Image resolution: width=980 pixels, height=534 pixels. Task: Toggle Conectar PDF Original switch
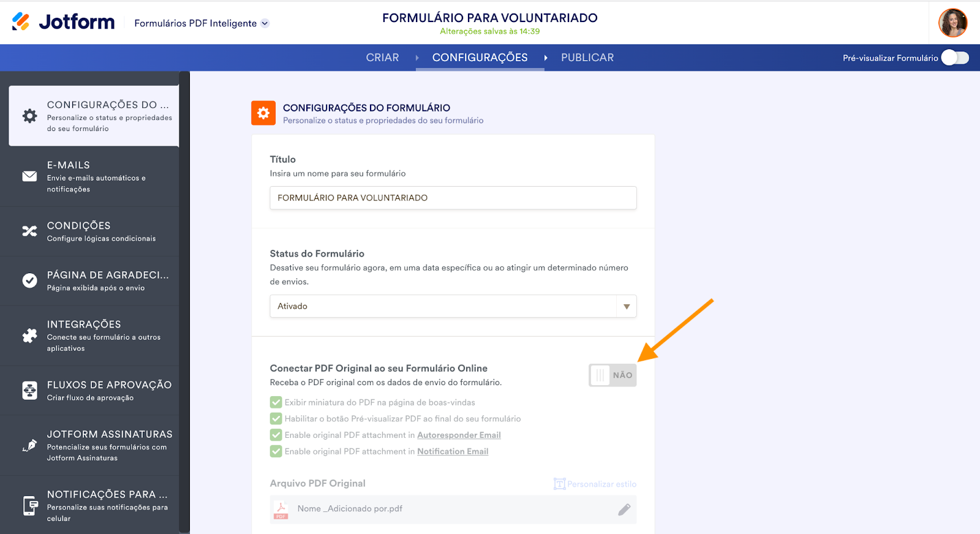[x=612, y=375]
